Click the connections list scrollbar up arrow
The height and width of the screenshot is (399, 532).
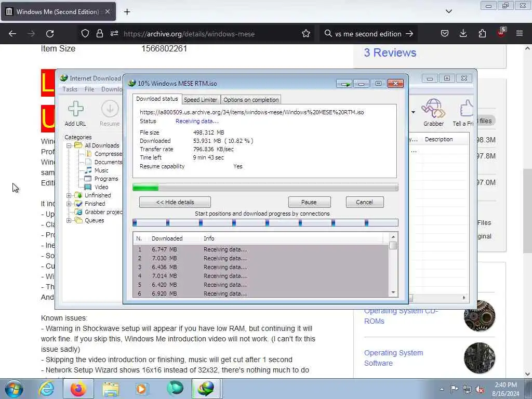(x=393, y=237)
